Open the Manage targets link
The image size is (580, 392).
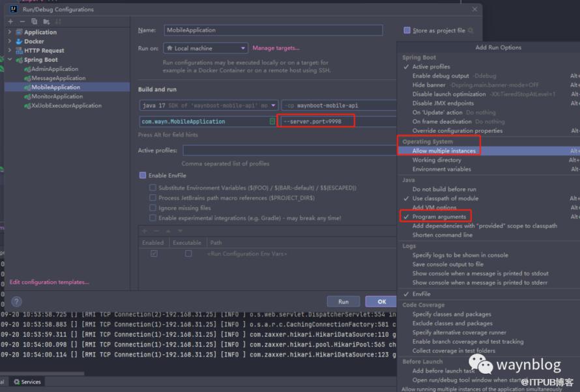(276, 48)
